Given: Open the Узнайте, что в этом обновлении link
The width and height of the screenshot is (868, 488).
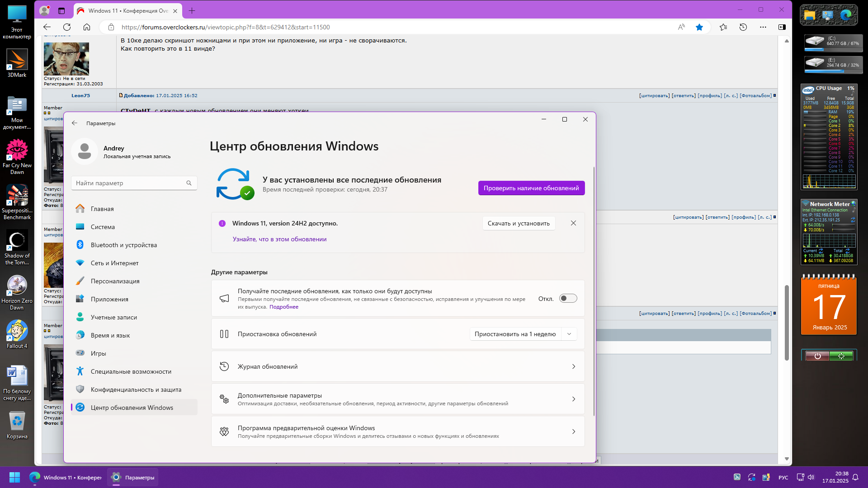Looking at the screenshot, I should point(279,239).
